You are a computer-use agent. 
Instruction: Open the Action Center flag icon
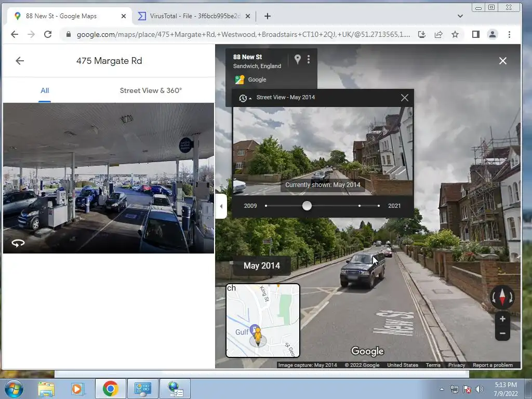tap(467, 389)
